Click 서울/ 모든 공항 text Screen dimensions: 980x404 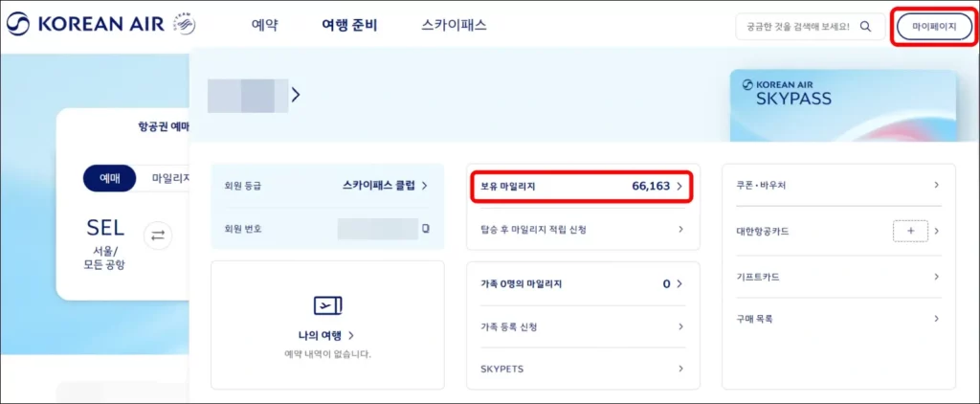point(104,258)
